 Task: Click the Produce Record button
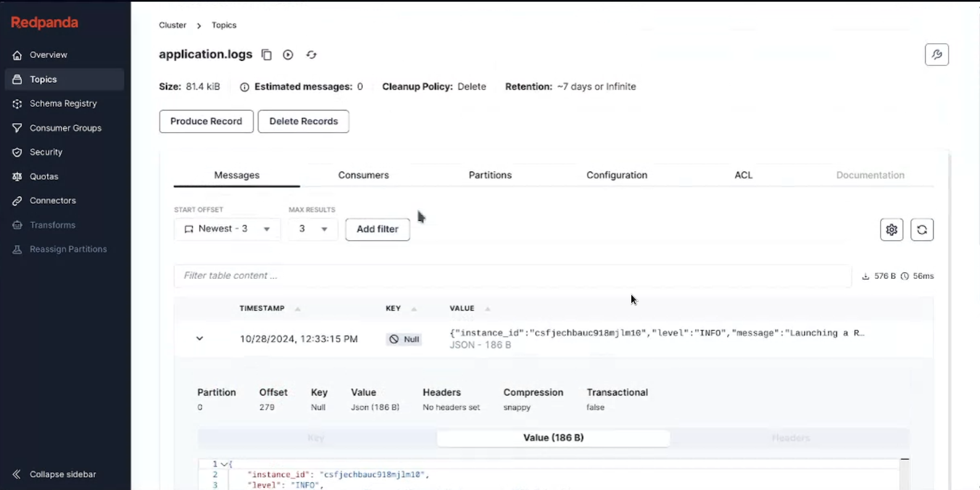206,122
